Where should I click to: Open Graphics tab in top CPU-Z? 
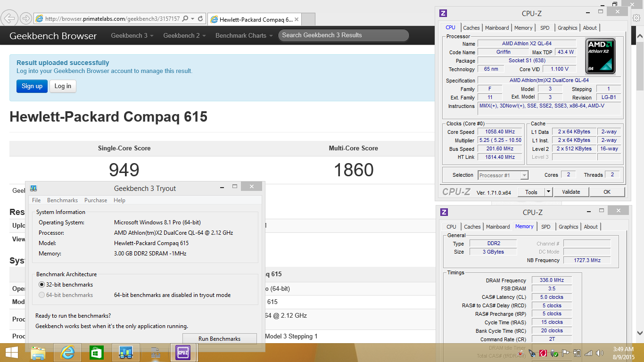click(568, 28)
